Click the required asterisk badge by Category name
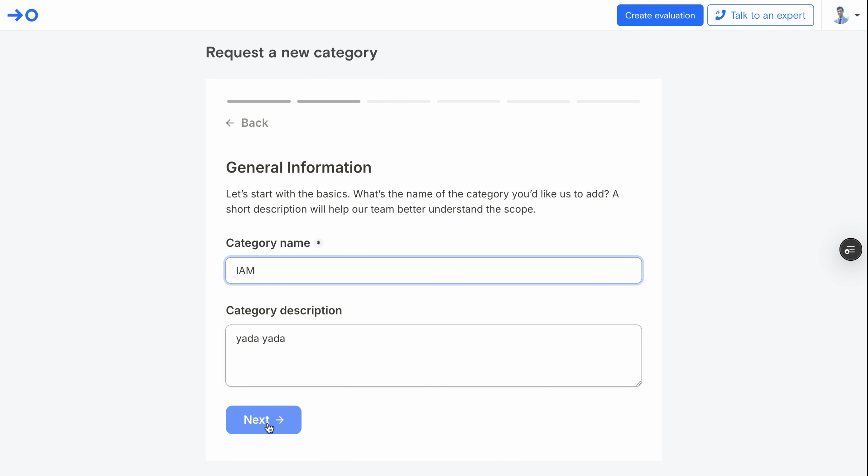868x476 pixels. [318, 243]
